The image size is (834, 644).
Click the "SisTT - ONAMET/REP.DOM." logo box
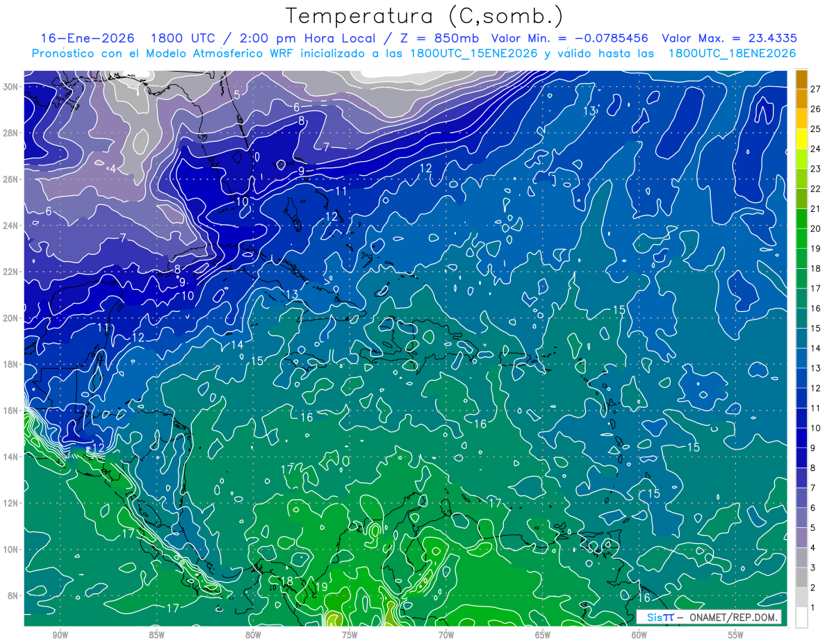point(708,617)
